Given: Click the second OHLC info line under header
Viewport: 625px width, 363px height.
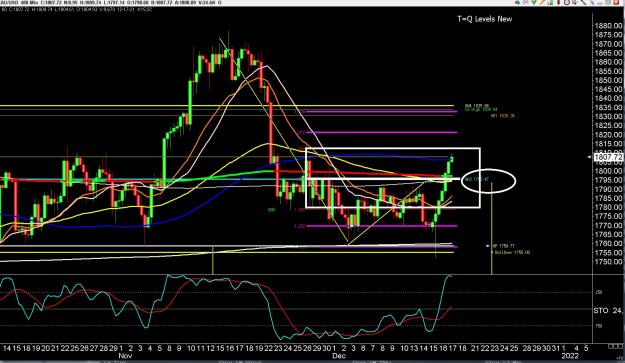Looking at the screenshot, I should (76, 9).
